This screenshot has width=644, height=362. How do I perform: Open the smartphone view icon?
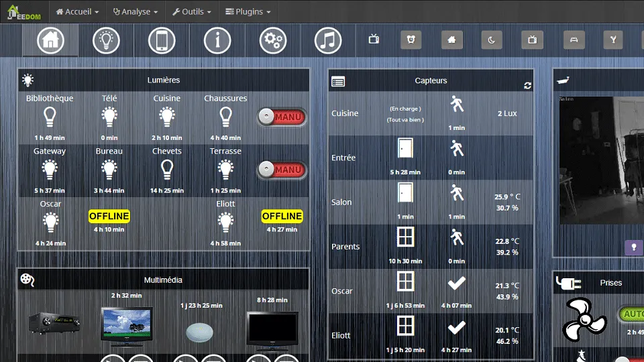pyautogui.click(x=162, y=40)
